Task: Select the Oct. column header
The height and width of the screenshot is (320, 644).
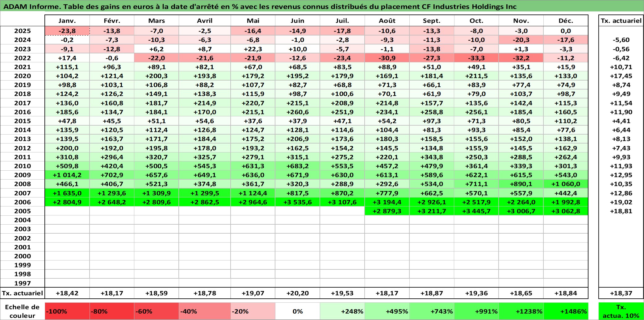Action: (476, 21)
